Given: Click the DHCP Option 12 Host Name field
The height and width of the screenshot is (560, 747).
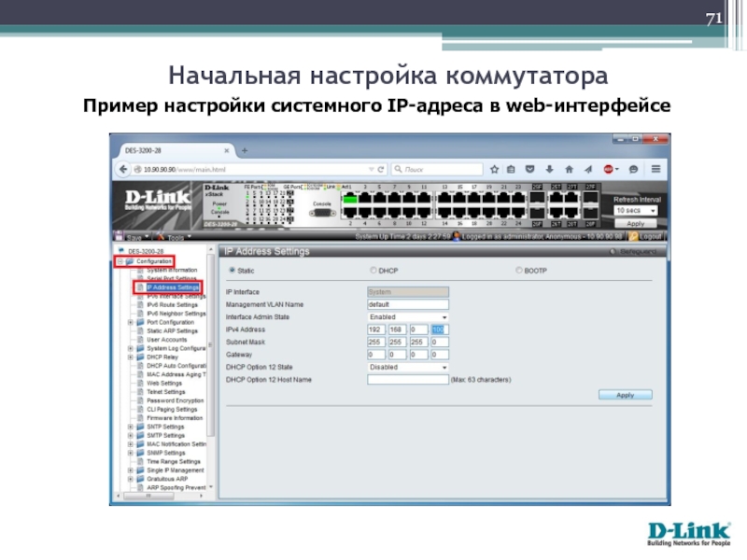Looking at the screenshot, I should pos(408,380).
